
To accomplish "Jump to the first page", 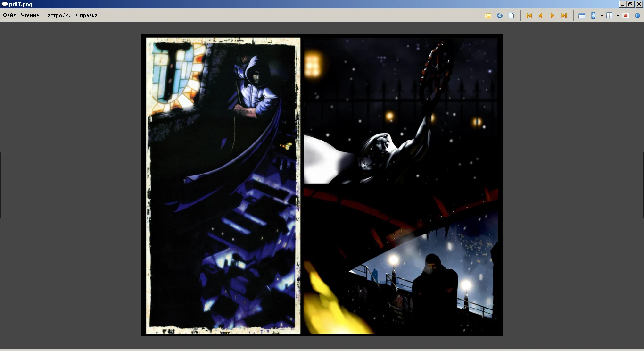I will pos(528,15).
